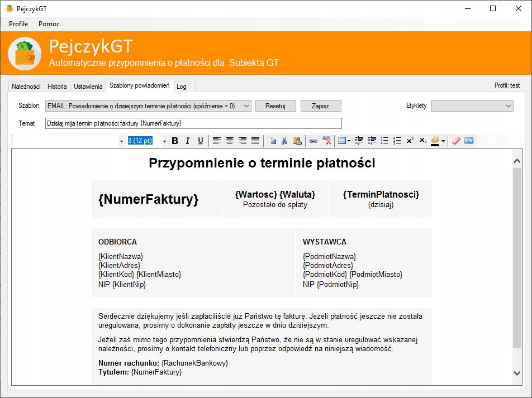Justify the text

(255, 141)
